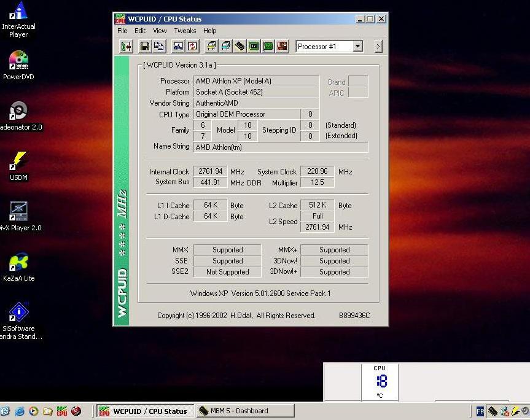Open the Edit menu

pyautogui.click(x=140, y=31)
